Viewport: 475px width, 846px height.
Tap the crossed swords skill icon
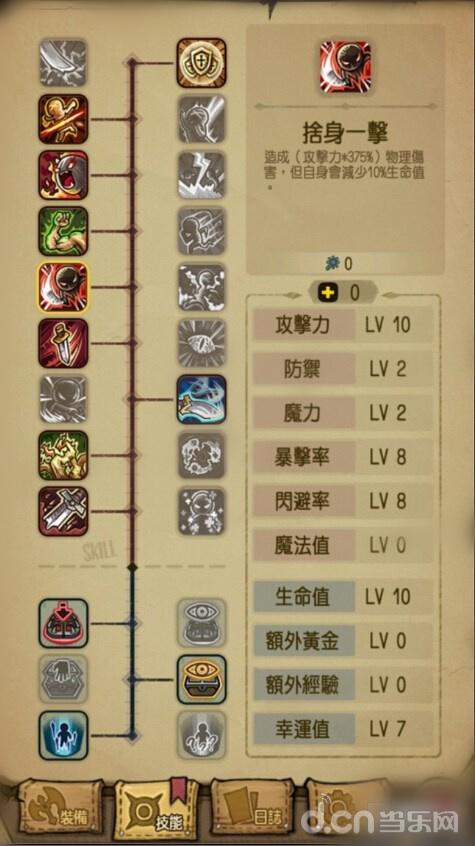pyautogui.click(x=63, y=511)
